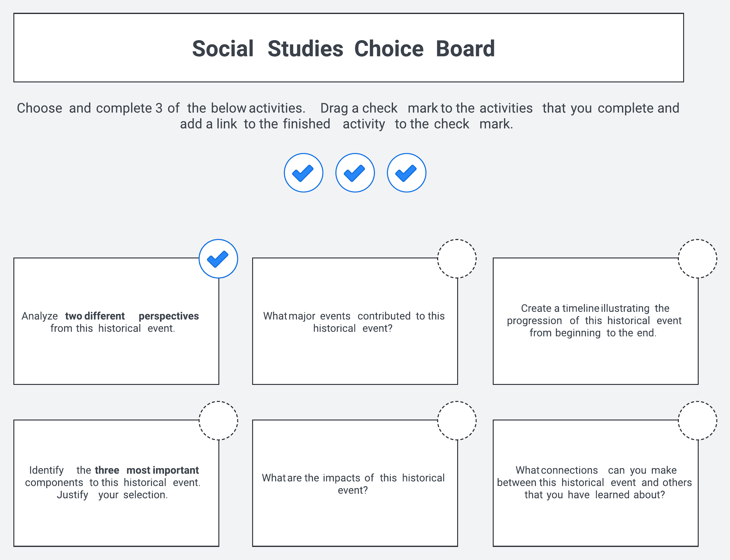Click the middle blue check mark icon
The width and height of the screenshot is (730, 560).
(355, 173)
